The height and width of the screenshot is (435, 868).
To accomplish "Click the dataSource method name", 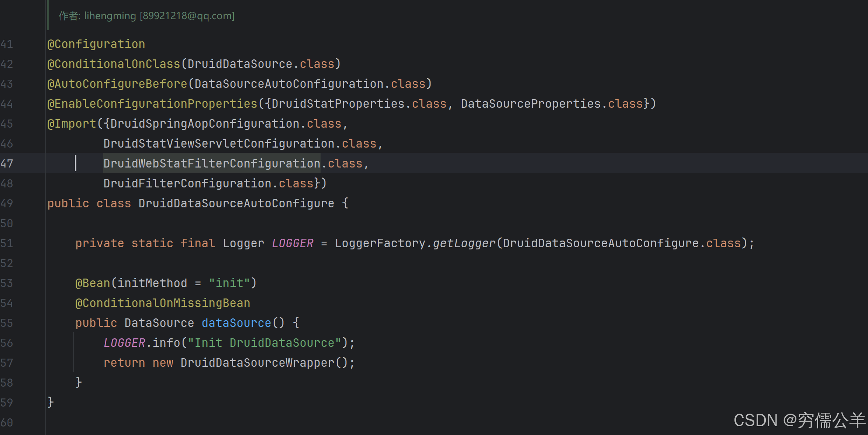I will pos(236,323).
